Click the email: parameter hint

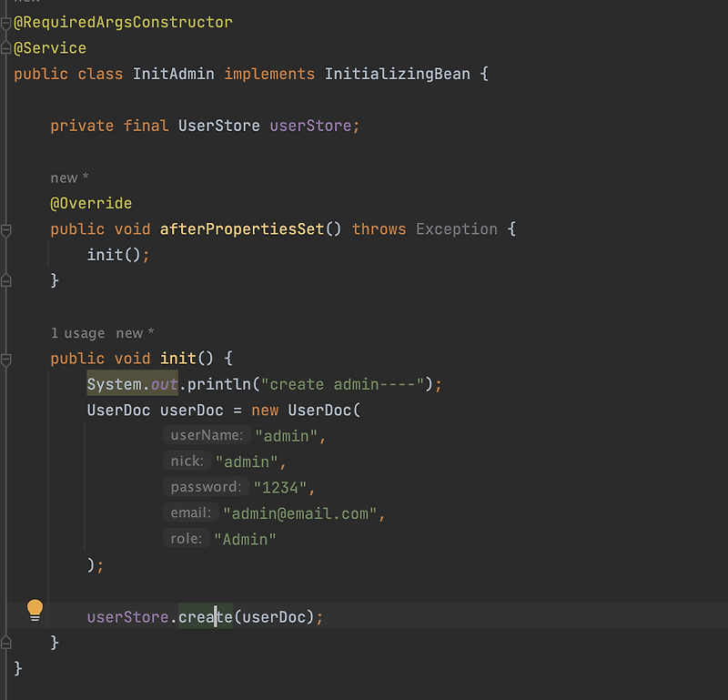[x=191, y=512]
